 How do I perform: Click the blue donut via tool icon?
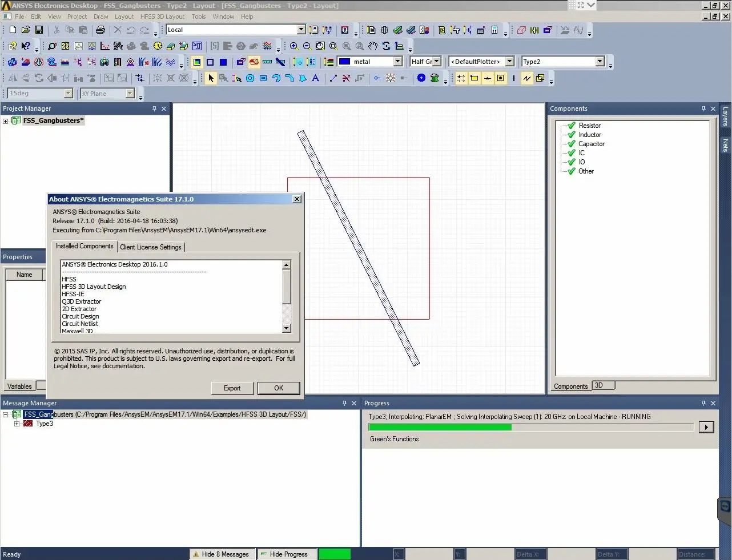421,78
